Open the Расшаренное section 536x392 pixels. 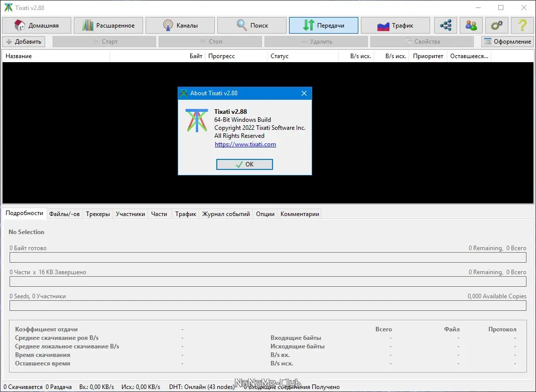coord(108,25)
